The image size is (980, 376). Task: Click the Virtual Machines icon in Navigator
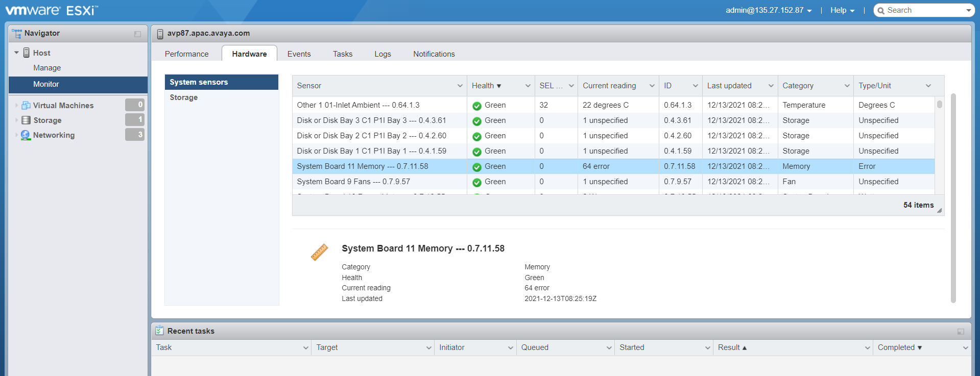click(x=26, y=105)
